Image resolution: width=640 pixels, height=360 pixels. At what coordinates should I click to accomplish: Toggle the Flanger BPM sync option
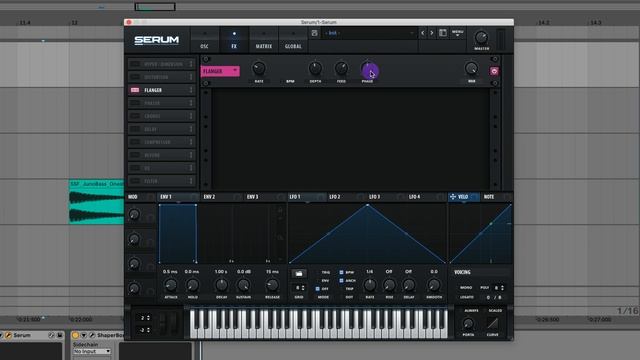pyautogui.click(x=290, y=81)
